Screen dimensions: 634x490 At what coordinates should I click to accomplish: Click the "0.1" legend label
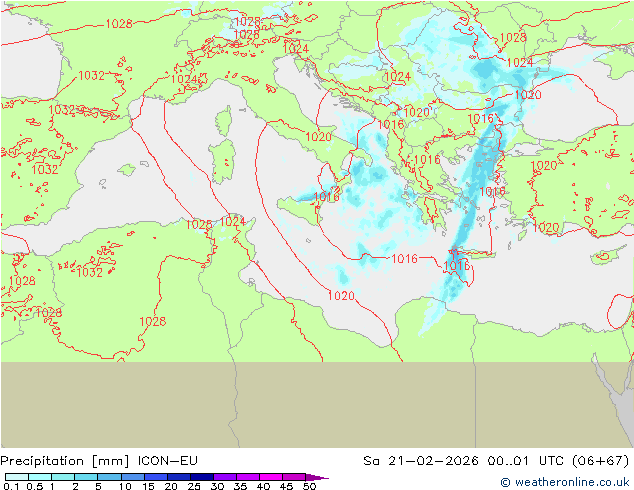[x=9, y=486]
